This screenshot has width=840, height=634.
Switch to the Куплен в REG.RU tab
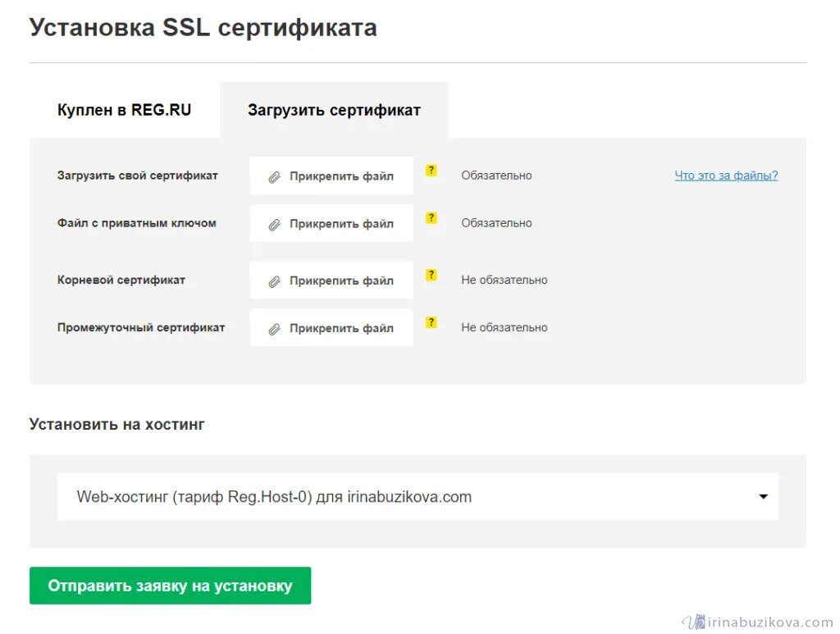[124, 110]
